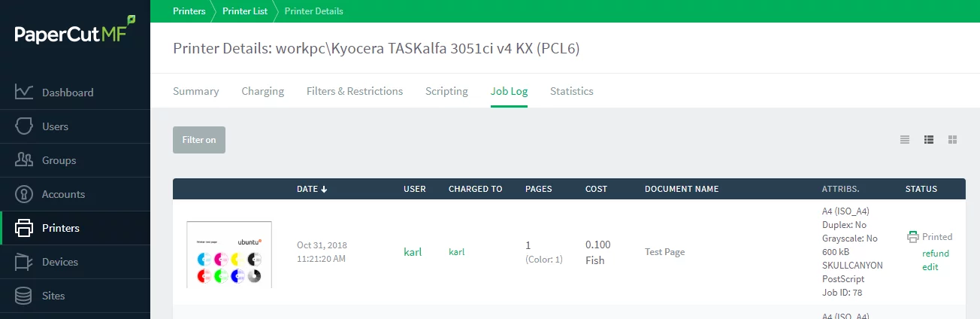980x319 pixels.
Task: Click the Groups sidebar icon
Action: (23, 159)
